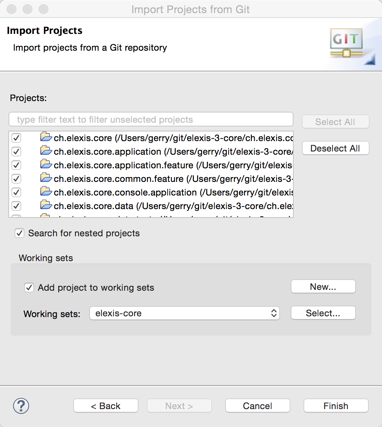Open the Working sets elexis-core dropdown
The image size is (382, 427).
click(184, 313)
